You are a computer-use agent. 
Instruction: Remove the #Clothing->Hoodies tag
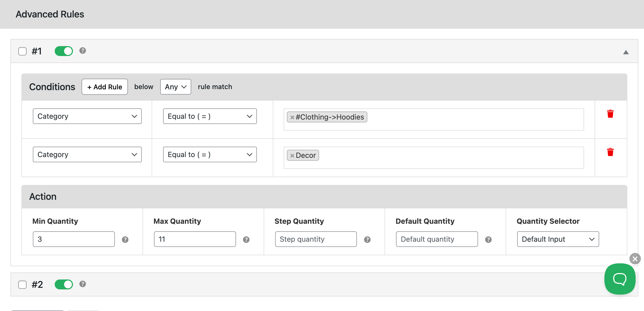click(x=292, y=117)
